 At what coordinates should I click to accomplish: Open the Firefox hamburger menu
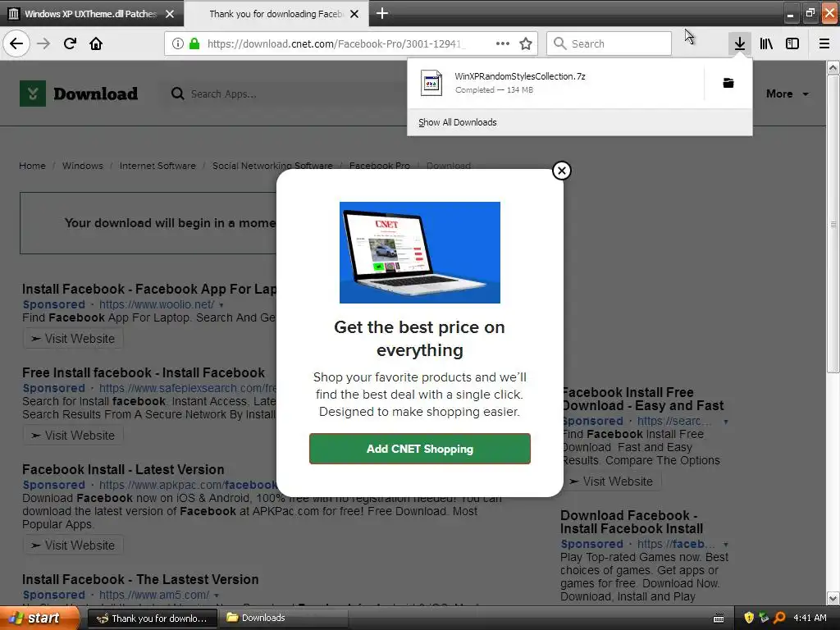[824, 43]
